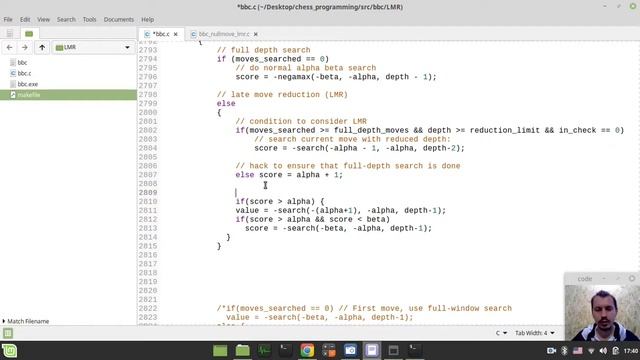
Task: Toggle the side panel button in status bar
Action: coord(8,333)
